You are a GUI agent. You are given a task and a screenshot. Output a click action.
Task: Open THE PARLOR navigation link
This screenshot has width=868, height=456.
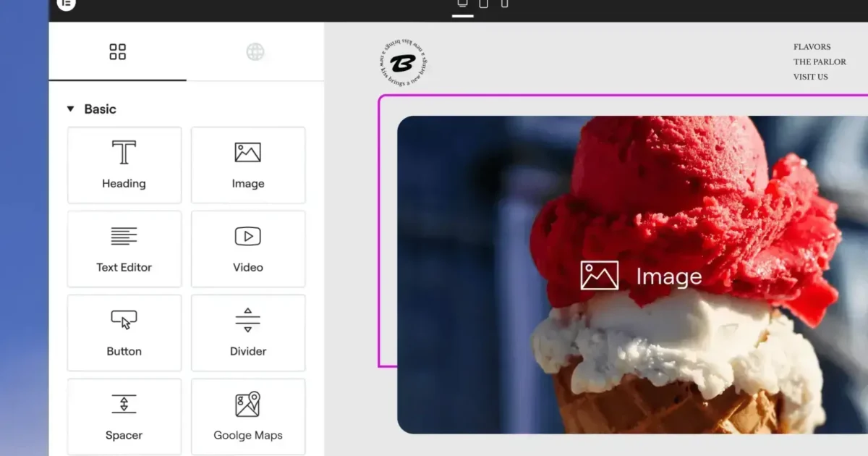[x=820, y=62]
